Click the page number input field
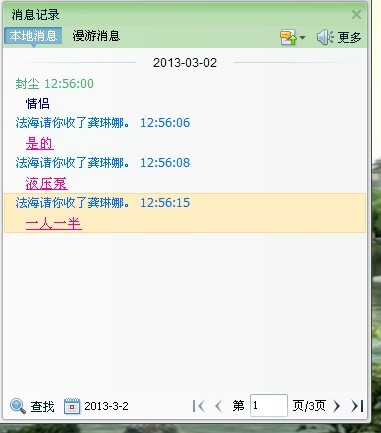 269,406
